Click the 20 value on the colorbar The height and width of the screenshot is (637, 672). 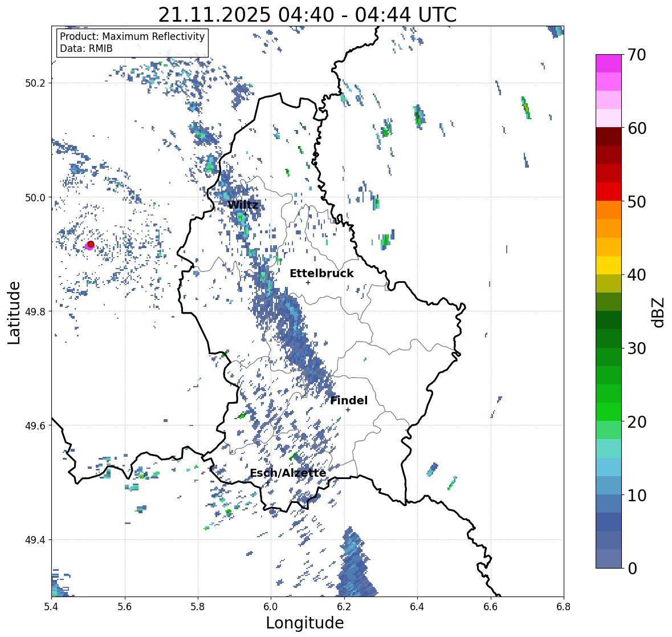click(x=637, y=422)
